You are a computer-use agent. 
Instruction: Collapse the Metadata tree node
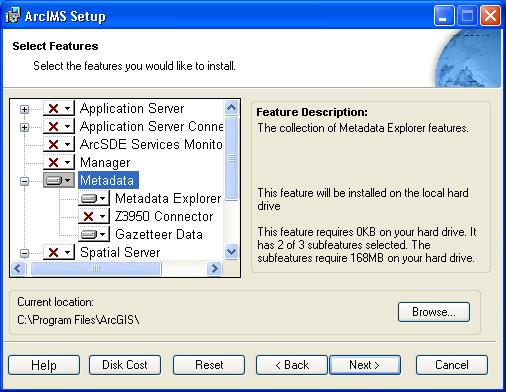click(24, 181)
